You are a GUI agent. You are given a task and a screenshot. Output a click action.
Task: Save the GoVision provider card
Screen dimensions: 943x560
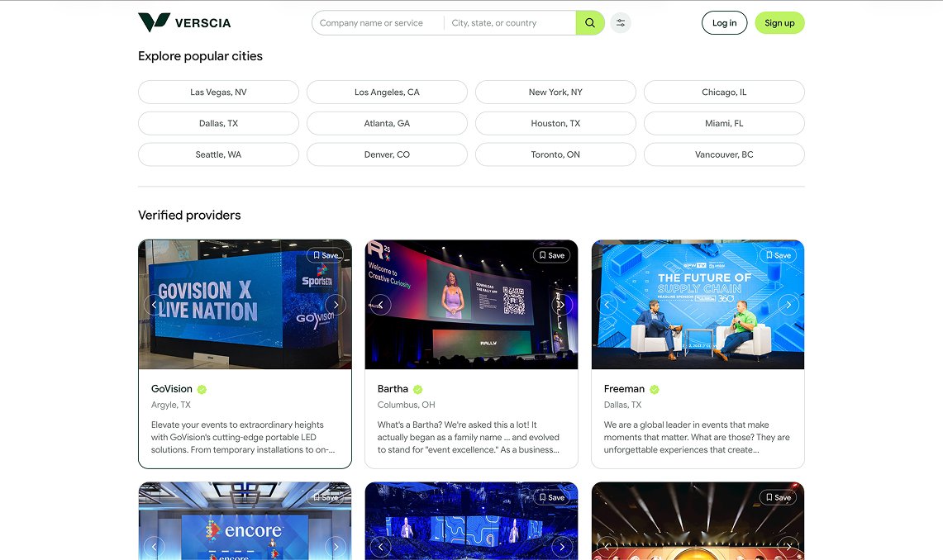click(x=326, y=255)
